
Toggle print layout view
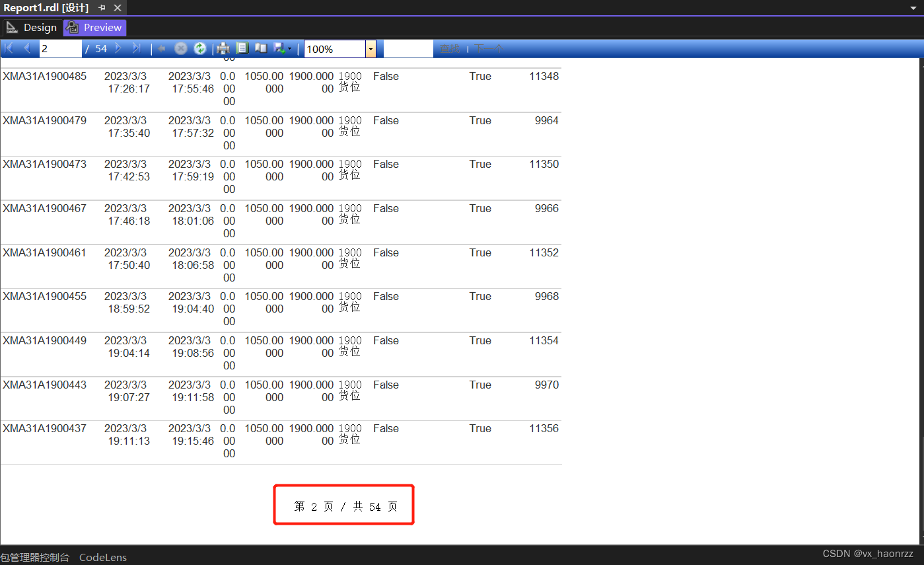coord(260,48)
